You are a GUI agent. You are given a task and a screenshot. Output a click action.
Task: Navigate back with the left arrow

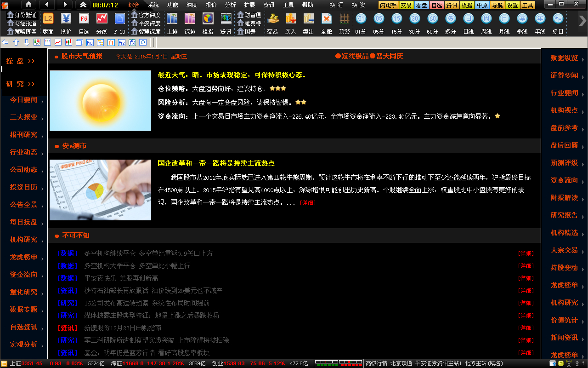(x=47, y=5)
